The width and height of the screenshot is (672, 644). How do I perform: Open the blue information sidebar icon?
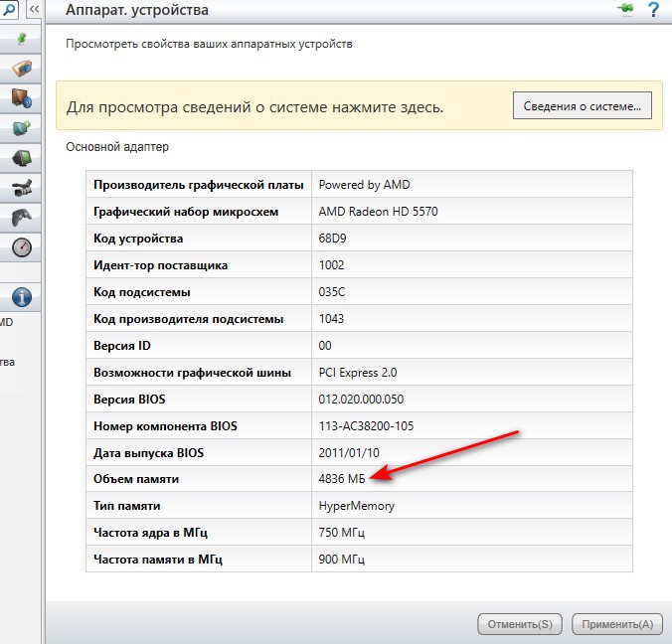22,297
